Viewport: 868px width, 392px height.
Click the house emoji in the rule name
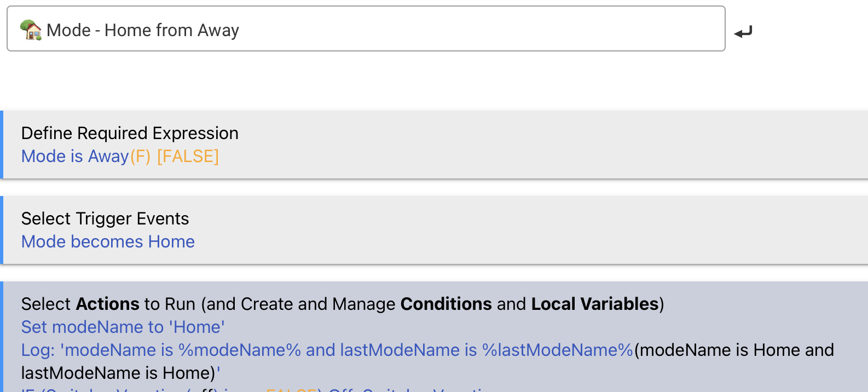pos(31,30)
